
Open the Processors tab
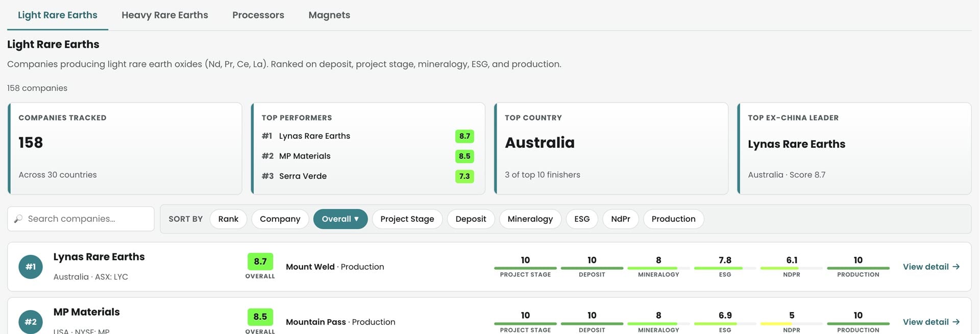[x=258, y=15]
